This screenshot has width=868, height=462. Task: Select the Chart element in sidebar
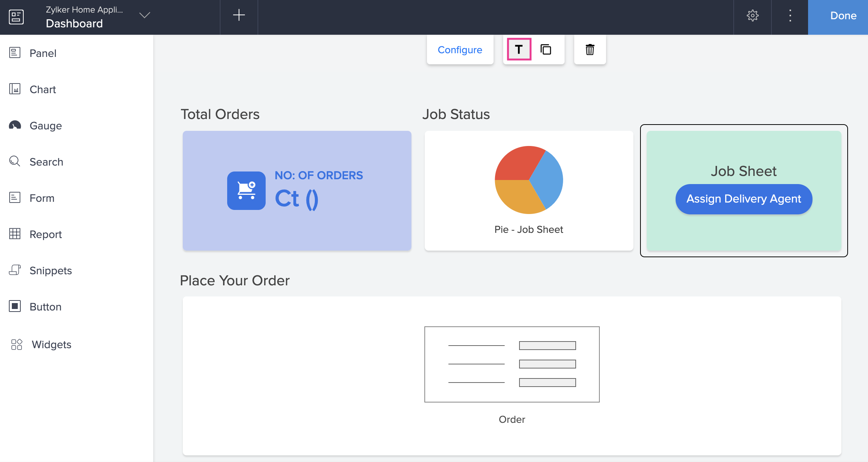pyautogui.click(x=42, y=89)
